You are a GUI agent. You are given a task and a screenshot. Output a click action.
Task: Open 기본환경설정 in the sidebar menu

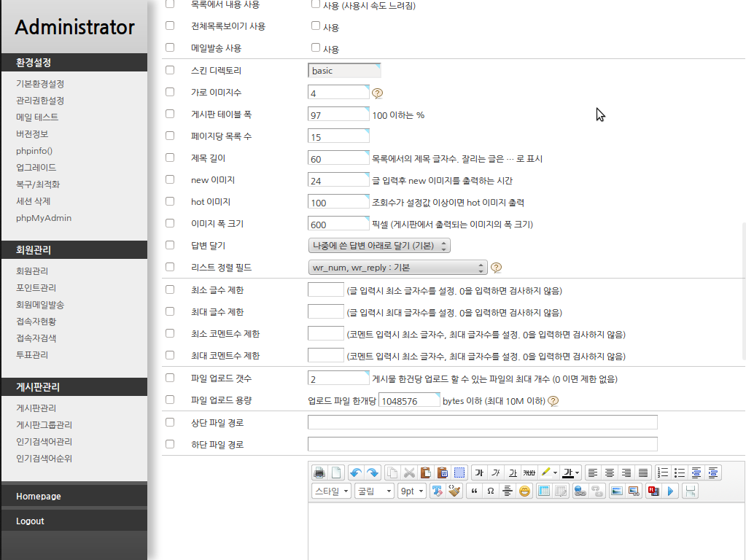point(40,84)
